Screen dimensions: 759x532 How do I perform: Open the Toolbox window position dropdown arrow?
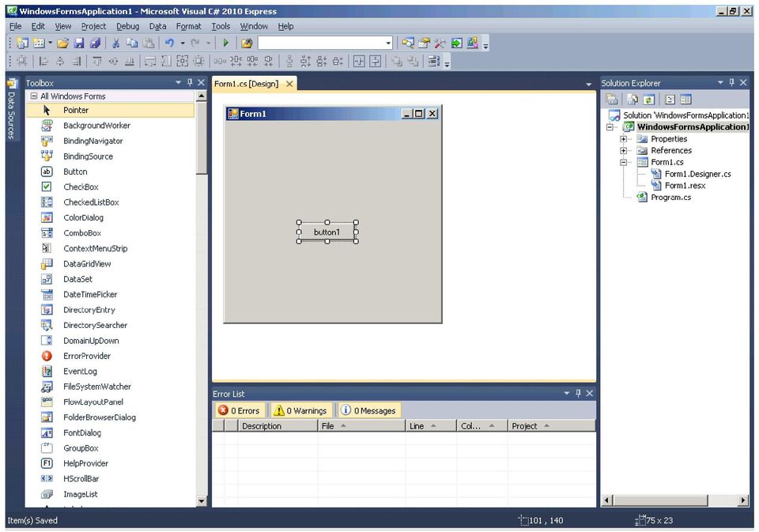coord(179,83)
